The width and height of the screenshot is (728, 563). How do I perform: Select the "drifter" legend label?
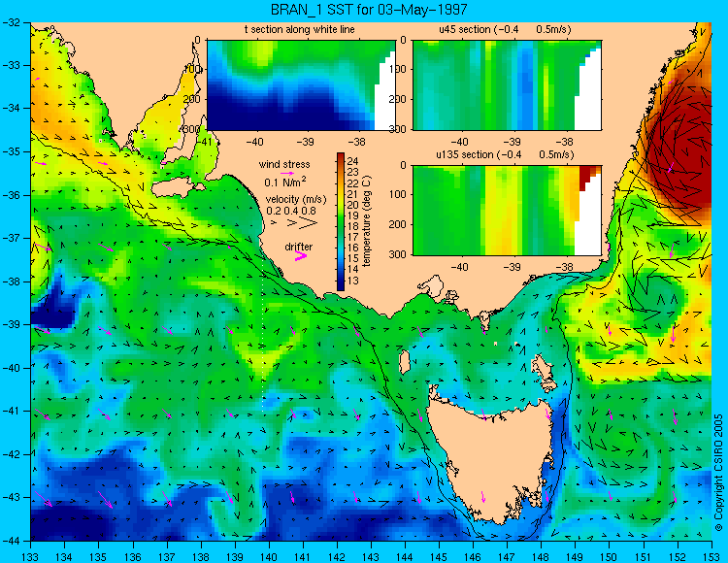click(x=299, y=247)
